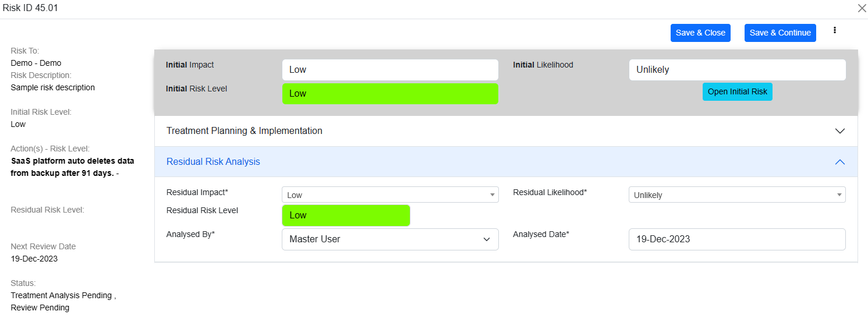Image resolution: width=868 pixels, height=318 pixels.
Task: Open the three-dot more options menu
Action: coord(835,30)
